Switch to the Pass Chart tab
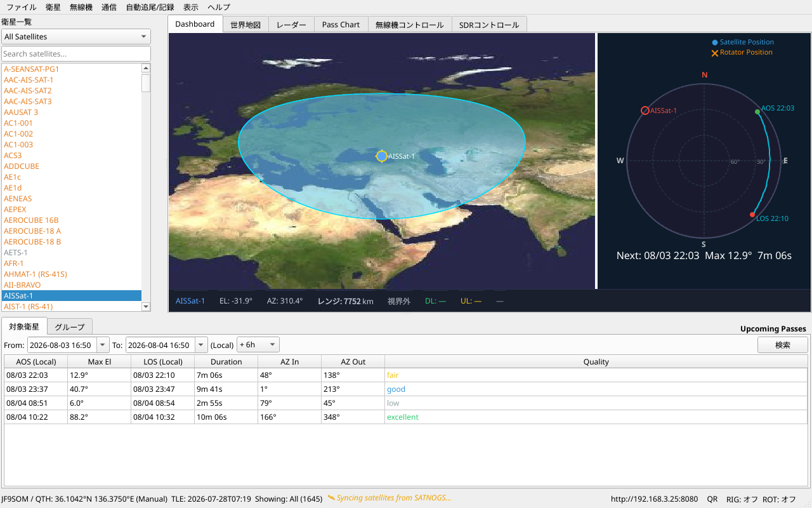 coord(341,25)
